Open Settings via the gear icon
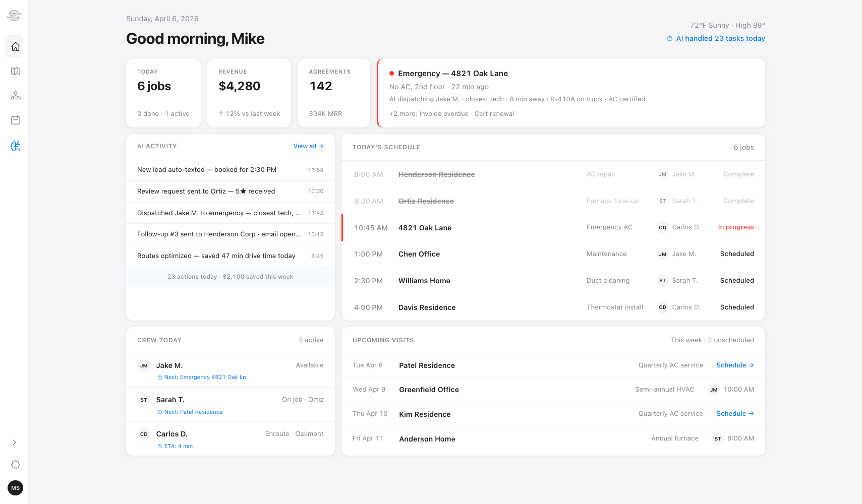The width and height of the screenshot is (862, 504). coord(15,465)
